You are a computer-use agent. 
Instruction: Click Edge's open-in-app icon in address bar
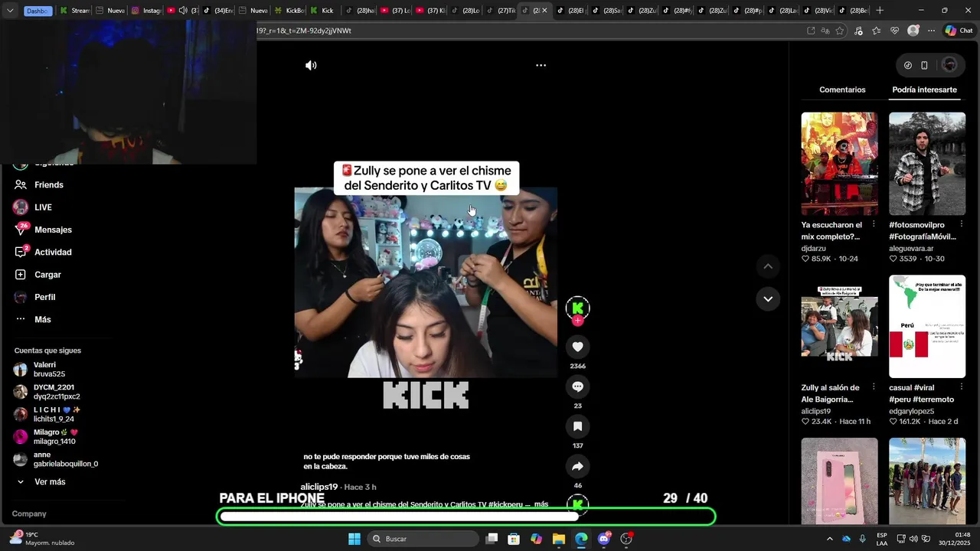point(811,31)
